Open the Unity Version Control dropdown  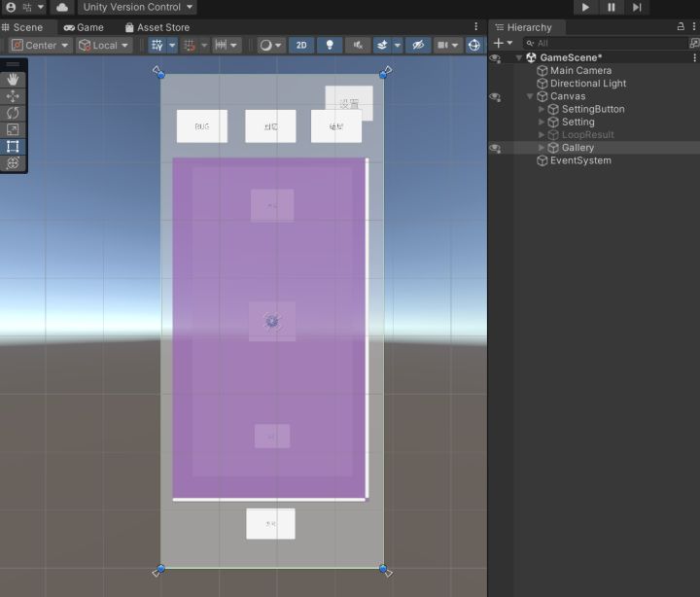136,7
